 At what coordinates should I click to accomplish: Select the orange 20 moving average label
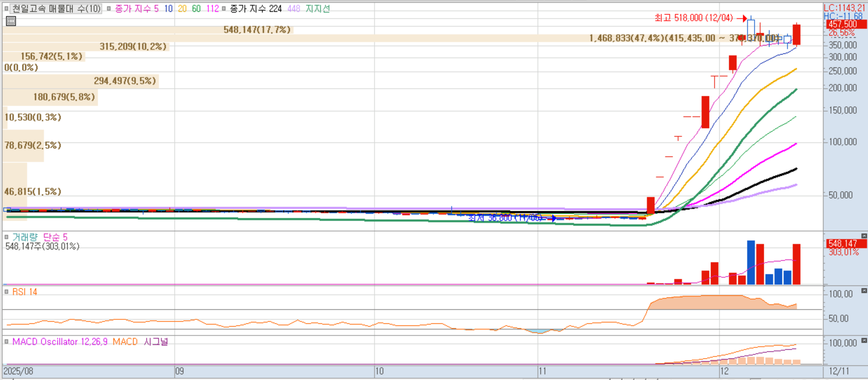(x=182, y=8)
